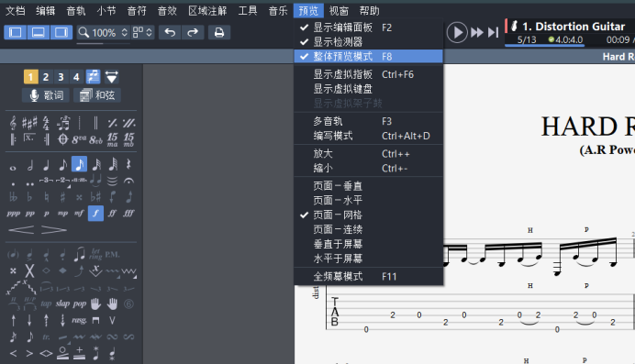
Task: Select the fff dynamic marking
Action: 128,213
